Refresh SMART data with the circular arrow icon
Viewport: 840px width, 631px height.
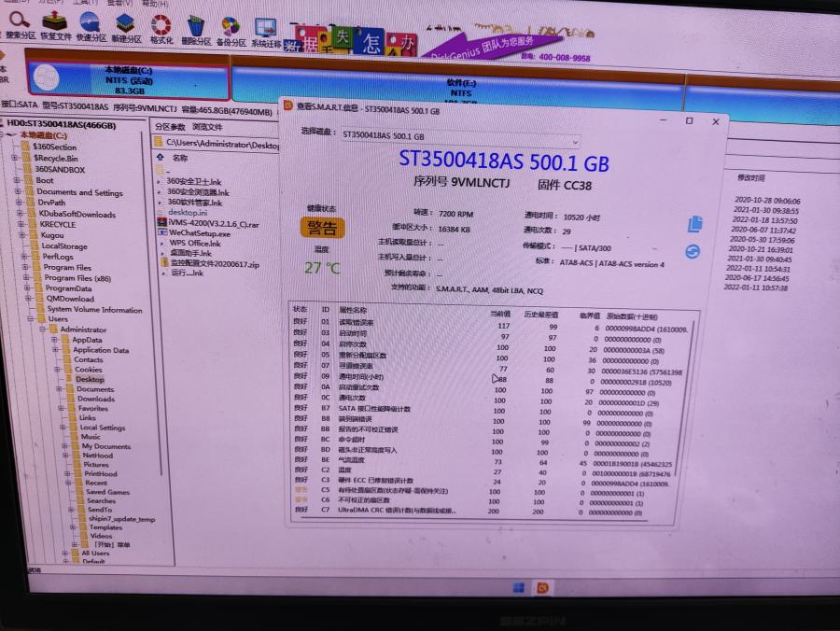coord(693,251)
